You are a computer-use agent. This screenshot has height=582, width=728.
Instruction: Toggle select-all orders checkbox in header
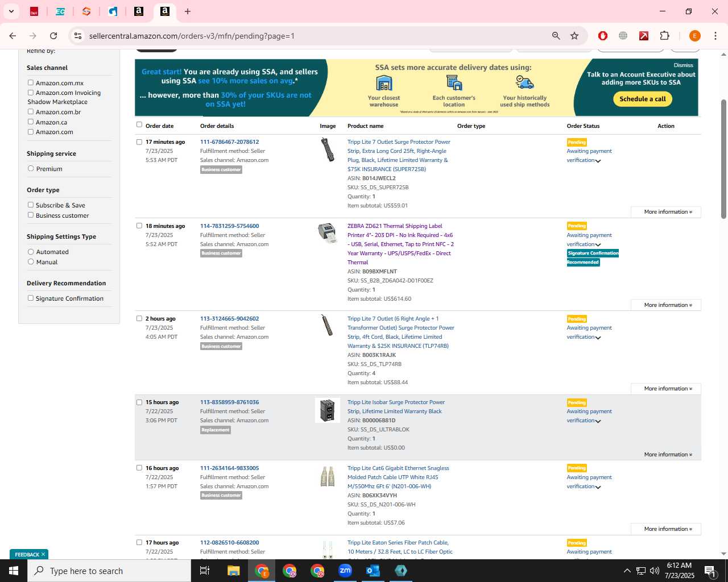(139, 124)
